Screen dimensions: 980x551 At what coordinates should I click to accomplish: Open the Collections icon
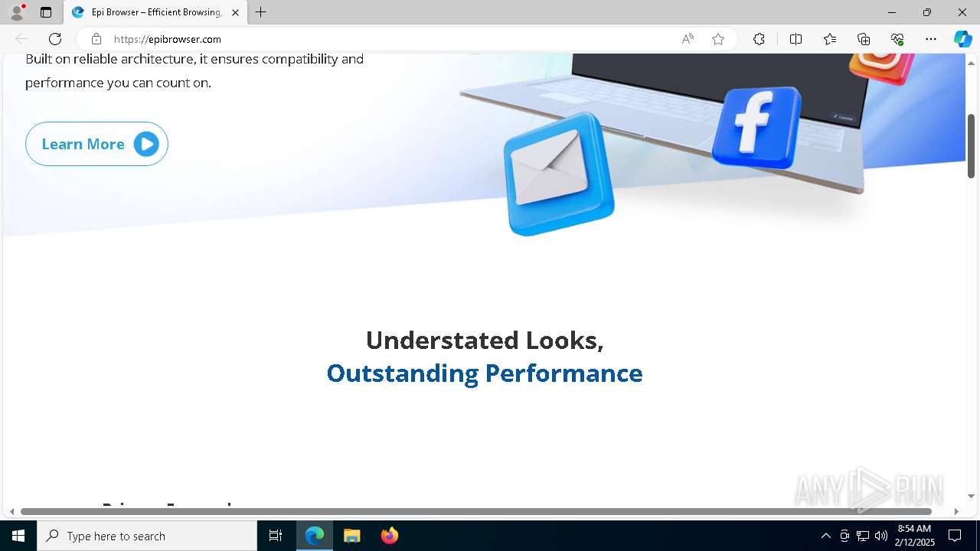(864, 39)
